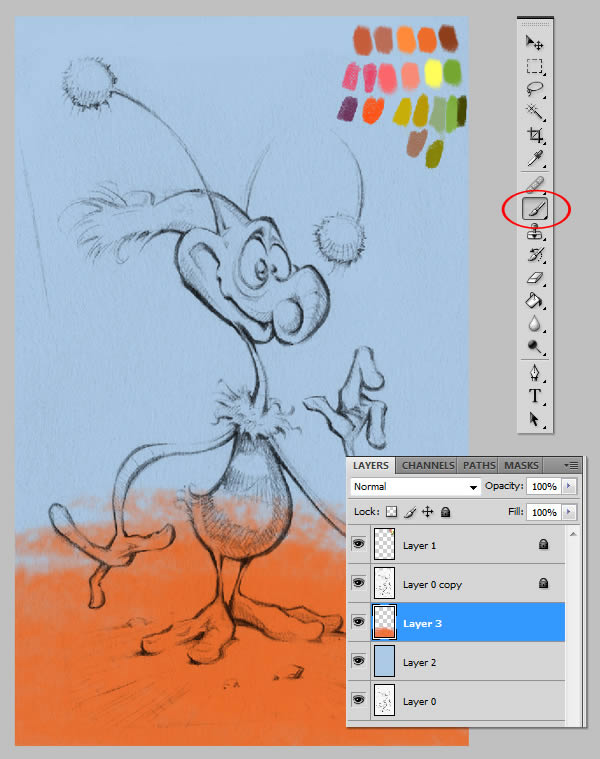This screenshot has height=759, width=600.
Task: Click Layer 0 copy lock icon
Action: pyautogui.click(x=543, y=583)
